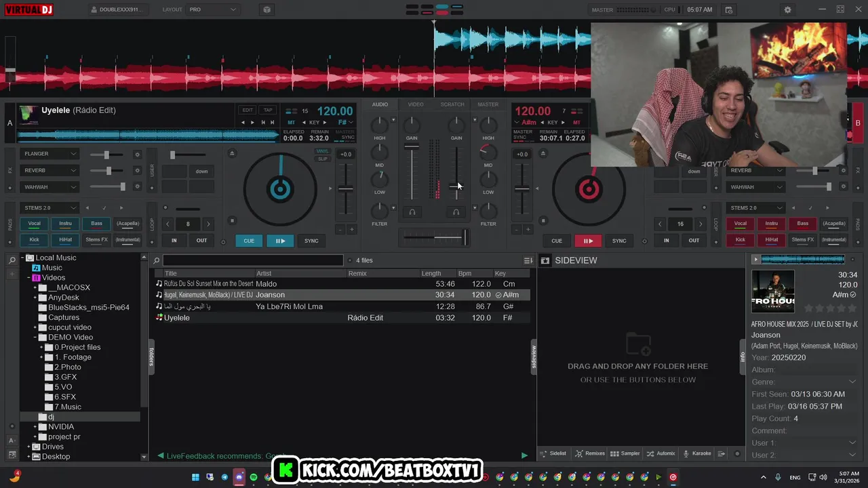The image size is (868, 488).
Task: Toggle Slip mode on deck A
Action: (323, 159)
